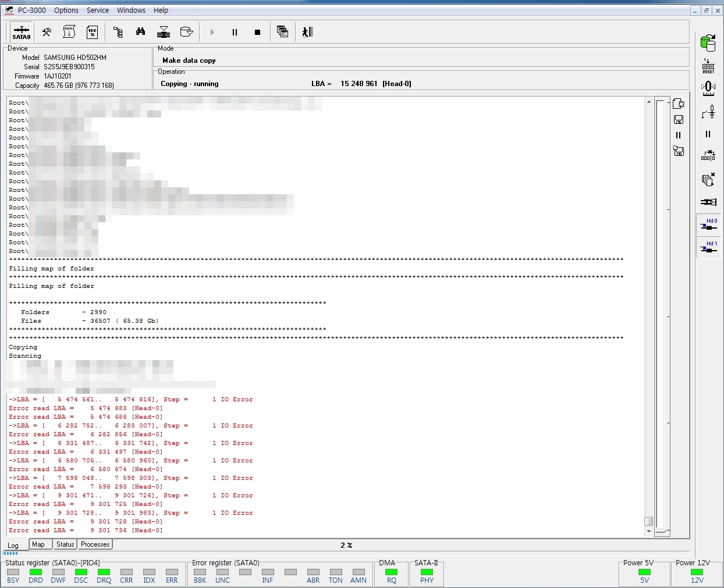This screenshot has height=588, width=724.
Task: Open the Help menu
Action: pyautogui.click(x=161, y=10)
